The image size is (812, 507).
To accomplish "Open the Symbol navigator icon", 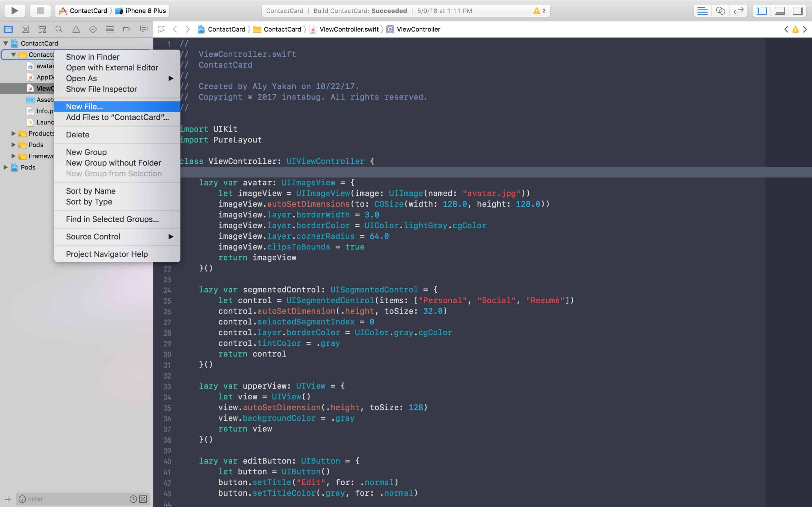I will [42, 29].
